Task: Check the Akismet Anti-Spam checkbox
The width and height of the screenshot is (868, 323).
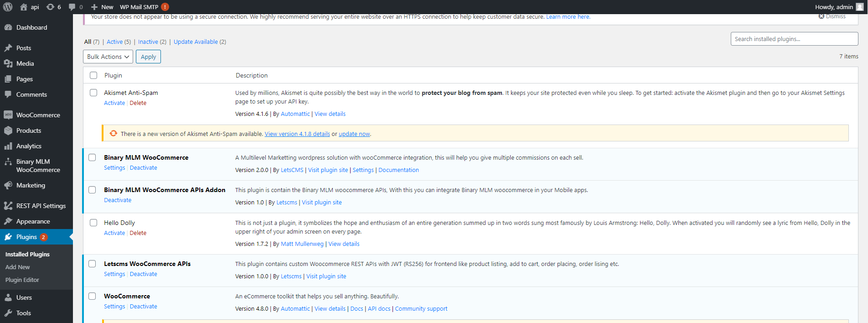Action: tap(93, 93)
